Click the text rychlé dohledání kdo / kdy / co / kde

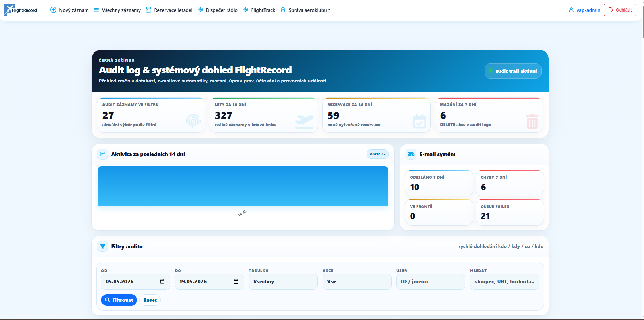[x=501, y=246]
